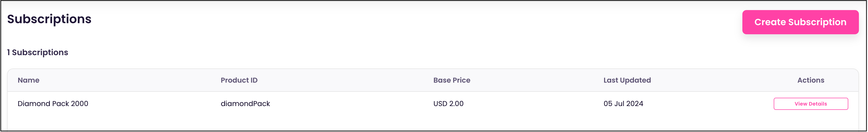Click the Create Subscription button
This screenshot has height=132, width=868.
click(800, 22)
